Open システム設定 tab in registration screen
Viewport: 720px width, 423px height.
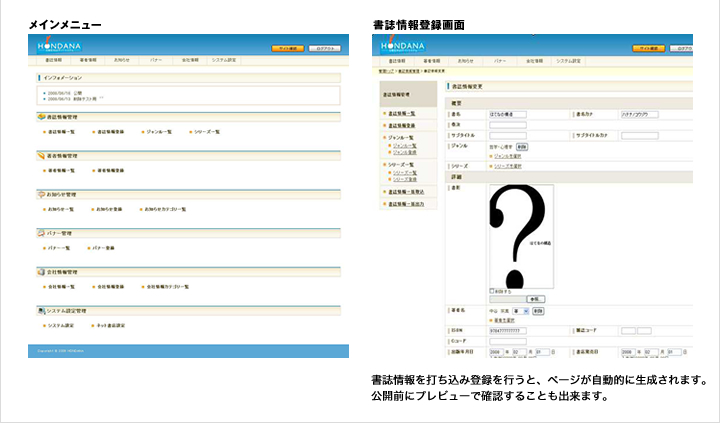pos(568,61)
